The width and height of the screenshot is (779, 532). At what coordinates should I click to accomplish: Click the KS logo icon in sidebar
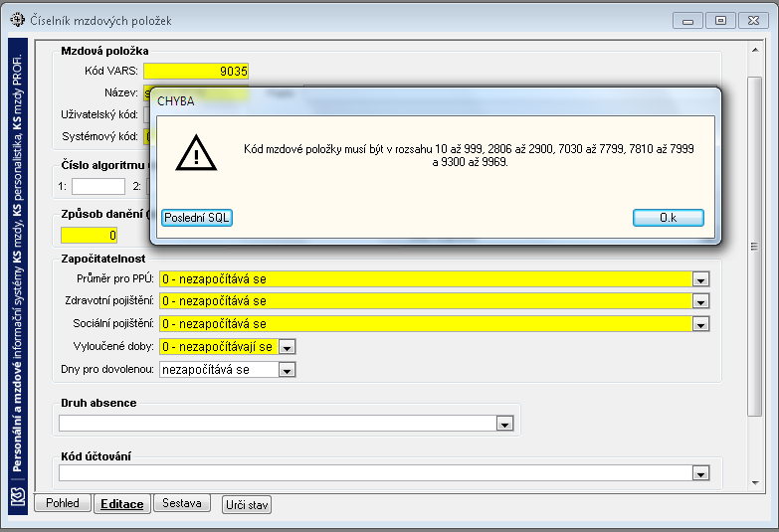pyautogui.click(x=18, y=497)
